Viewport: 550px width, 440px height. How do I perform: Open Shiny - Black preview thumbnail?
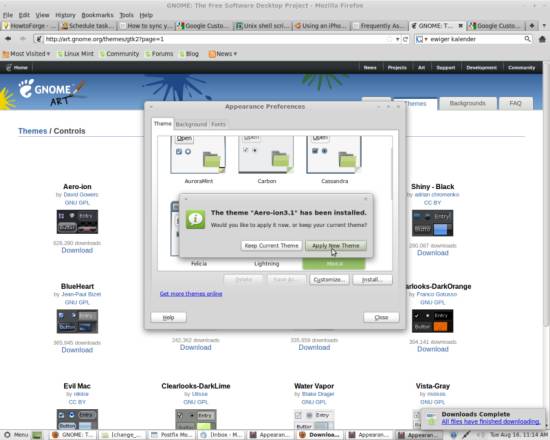432,223
